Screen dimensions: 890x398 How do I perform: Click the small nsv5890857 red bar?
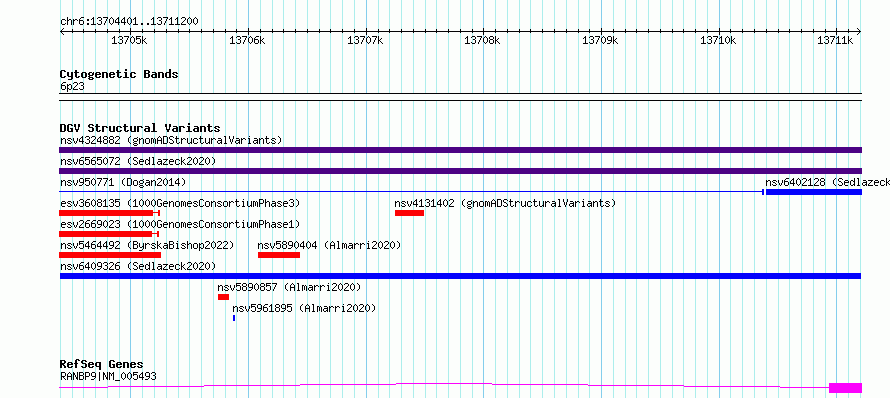pos(223,297)
